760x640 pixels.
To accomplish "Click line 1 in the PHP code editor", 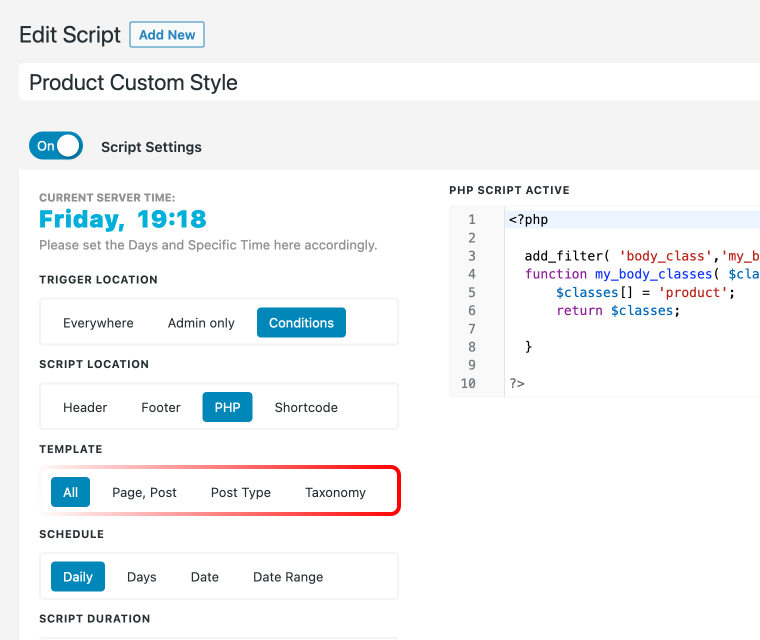I will click(x=632, y=219).
